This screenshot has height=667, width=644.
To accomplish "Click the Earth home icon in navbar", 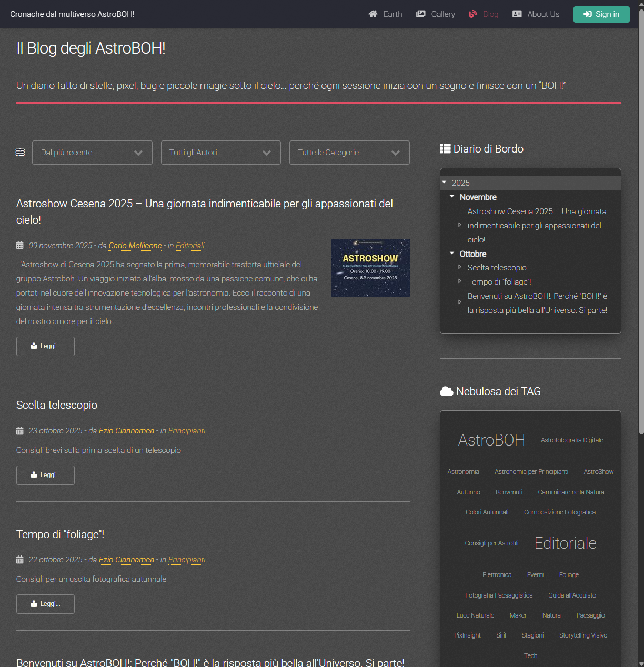I will coord(374,14).
